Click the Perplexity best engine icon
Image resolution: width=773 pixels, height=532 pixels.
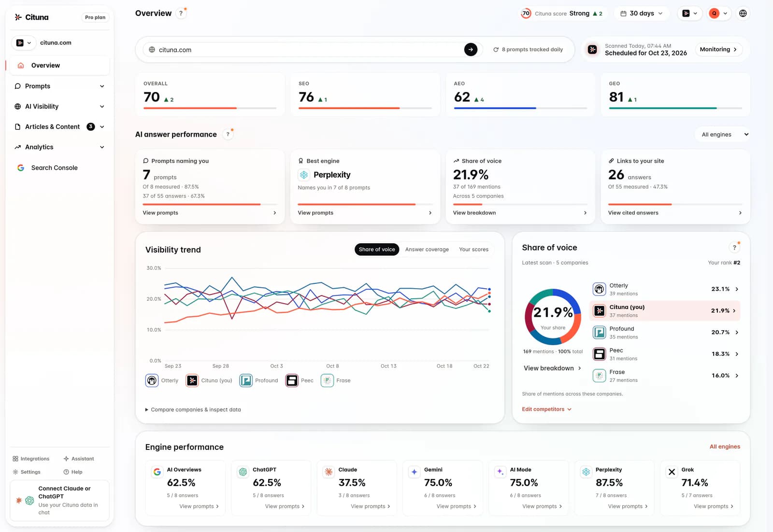coord(304,175)
